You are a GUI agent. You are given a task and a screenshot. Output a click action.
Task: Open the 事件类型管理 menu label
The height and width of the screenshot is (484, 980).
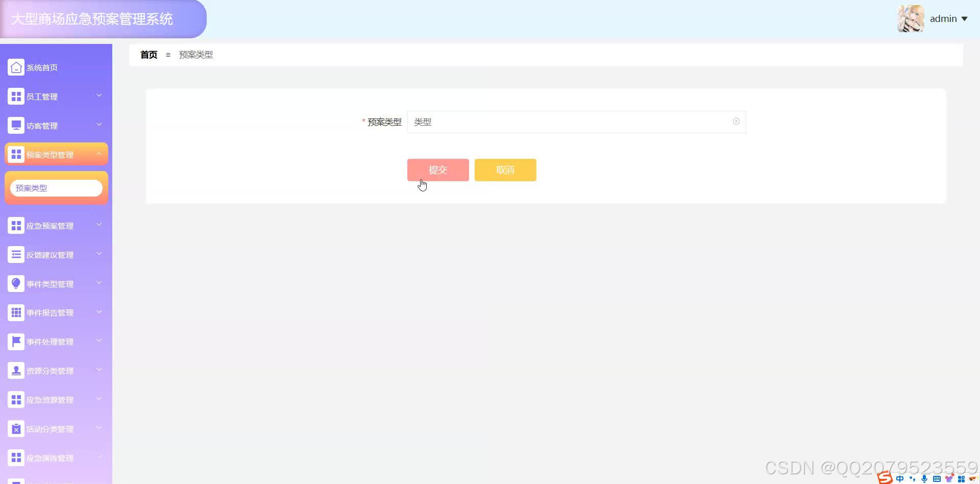click(50, 284)
